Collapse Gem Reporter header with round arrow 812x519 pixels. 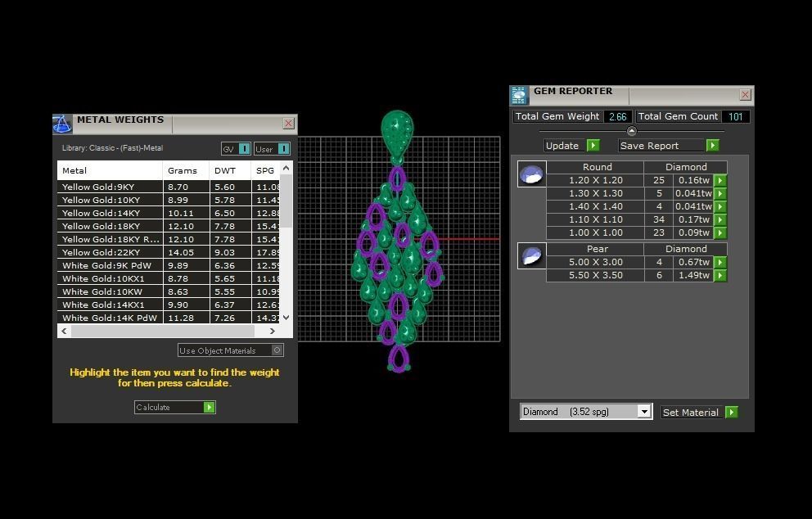click(631, 131)
